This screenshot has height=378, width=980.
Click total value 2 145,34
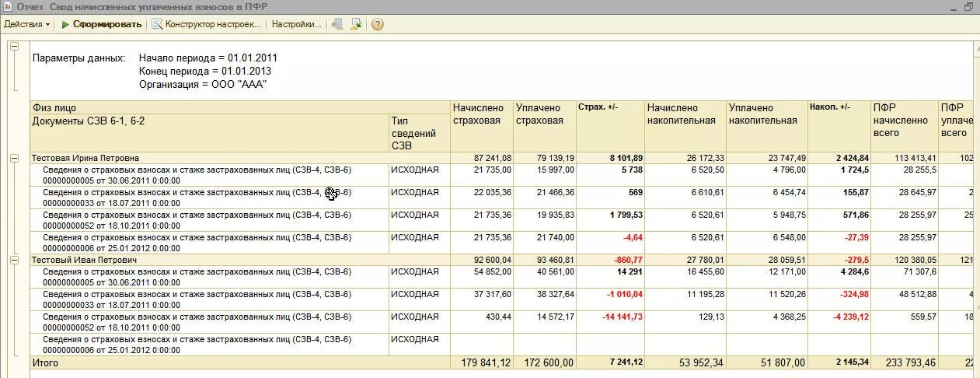coord(853,362)
